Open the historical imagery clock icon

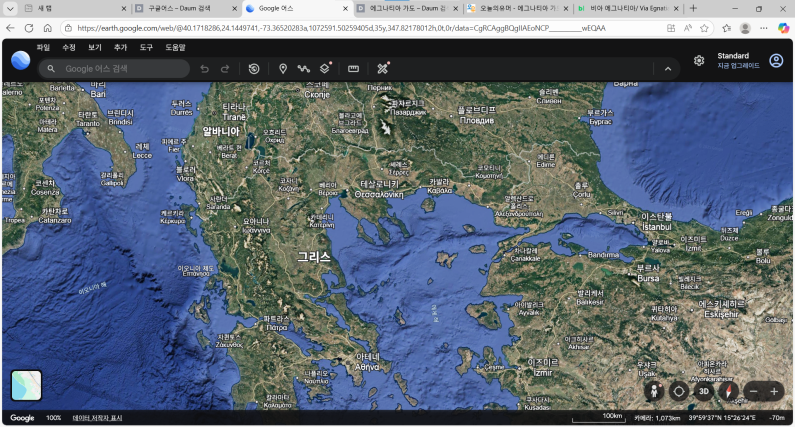[x=254, y=69]
